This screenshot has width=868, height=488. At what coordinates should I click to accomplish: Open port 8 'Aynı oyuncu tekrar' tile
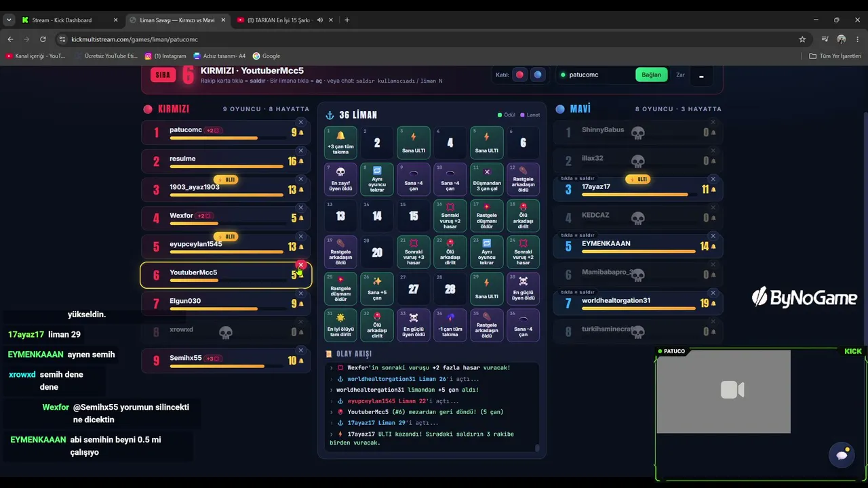point(377,179)
